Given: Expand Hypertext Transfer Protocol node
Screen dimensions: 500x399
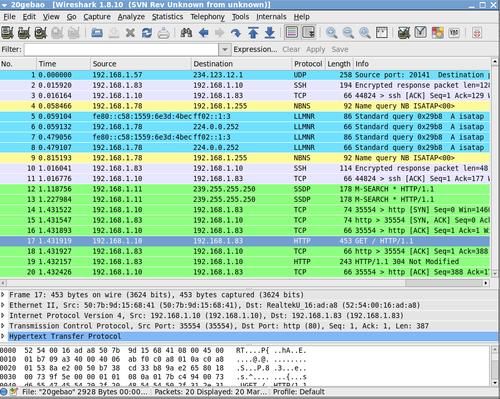Looking at the screenshot, I should pos(3,336).
